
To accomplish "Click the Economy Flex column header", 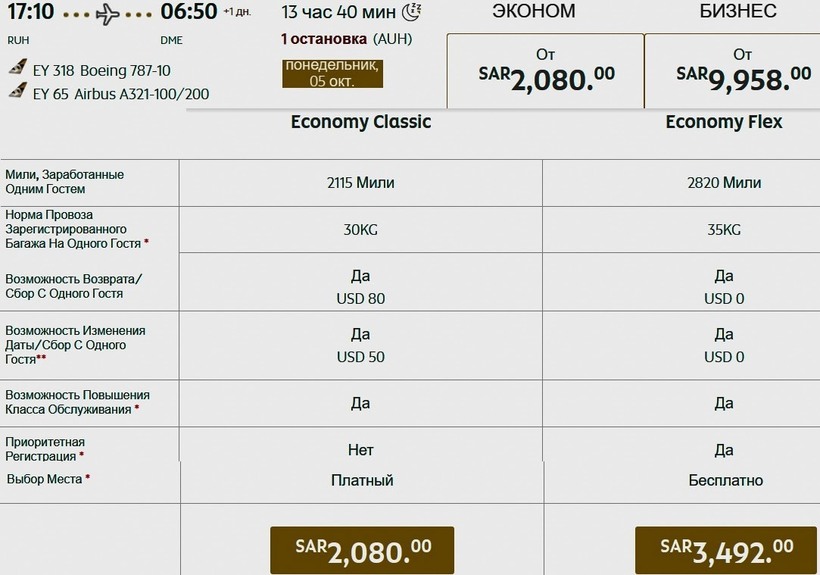I will click(724, 122).
